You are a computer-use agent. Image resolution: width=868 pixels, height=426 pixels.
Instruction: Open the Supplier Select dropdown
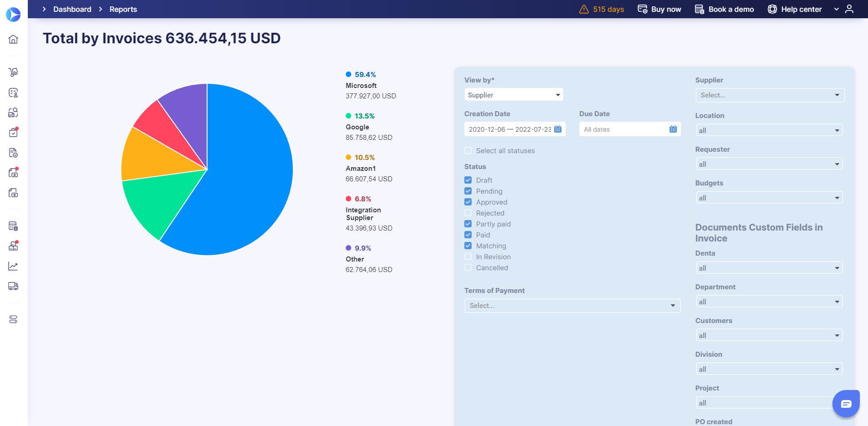(770, 95)
